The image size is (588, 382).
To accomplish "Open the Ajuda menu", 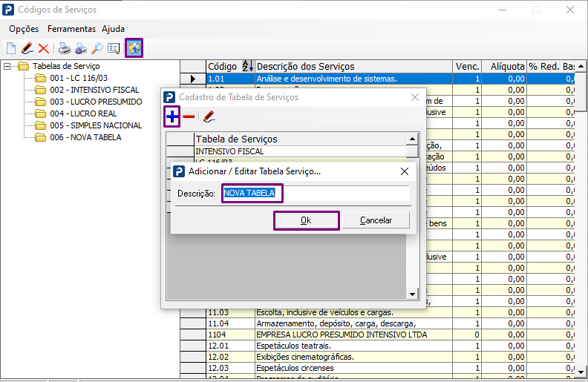I will (x=113, y=29).
